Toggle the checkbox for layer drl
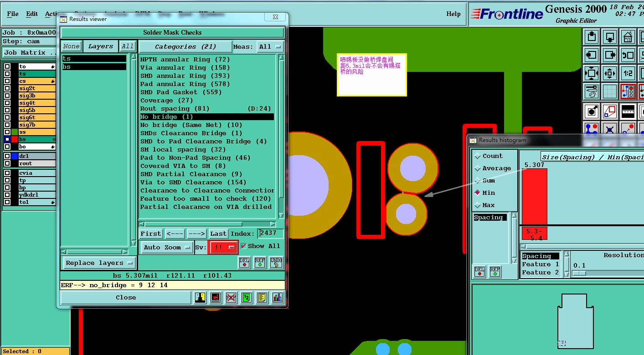 [x=7, y=156]
